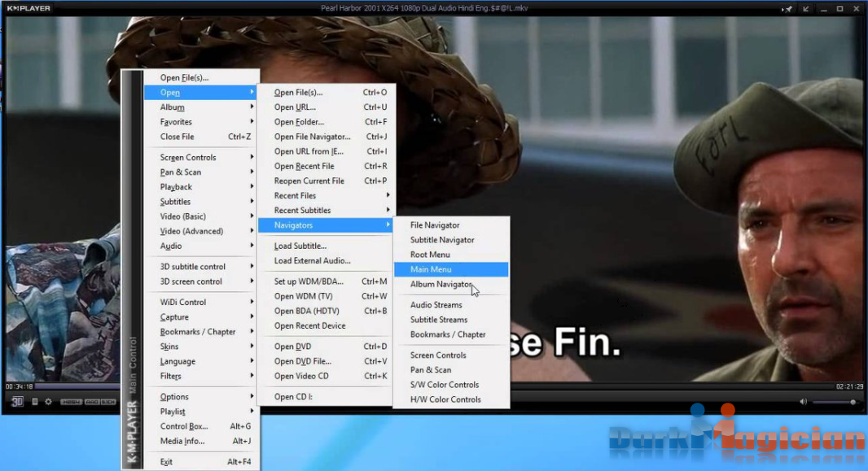868x471 pixels.
Task: Expand the Recent Subtitles submenu
Action: [326, 210]
